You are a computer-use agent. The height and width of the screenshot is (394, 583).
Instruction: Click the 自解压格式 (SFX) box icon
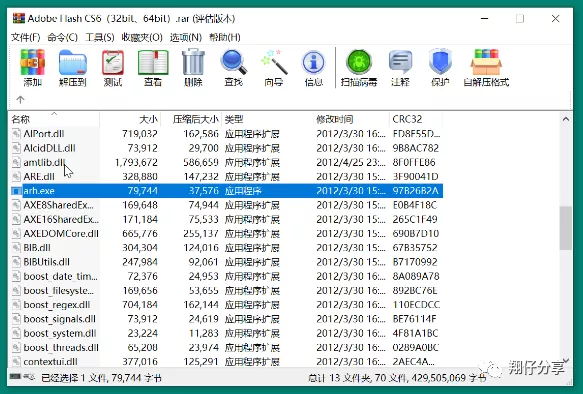click(x=486, y=62)
